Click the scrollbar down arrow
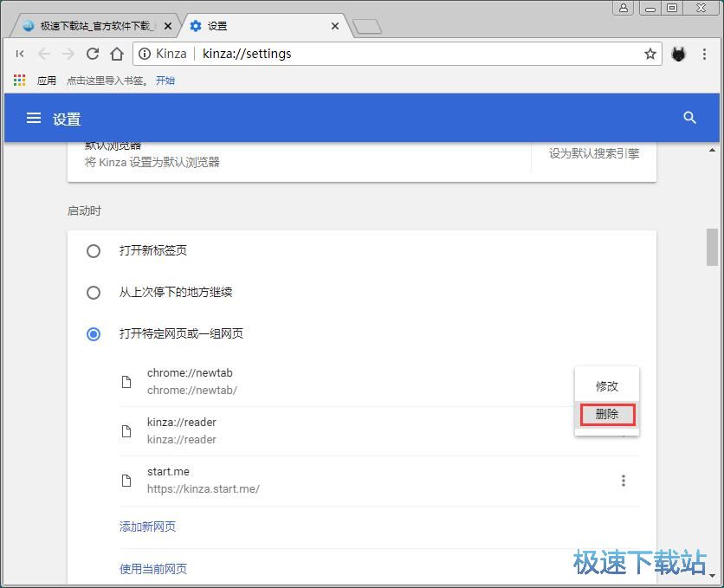Image resolution: width=724 pixels, height=588 pixels. (712, 576)
